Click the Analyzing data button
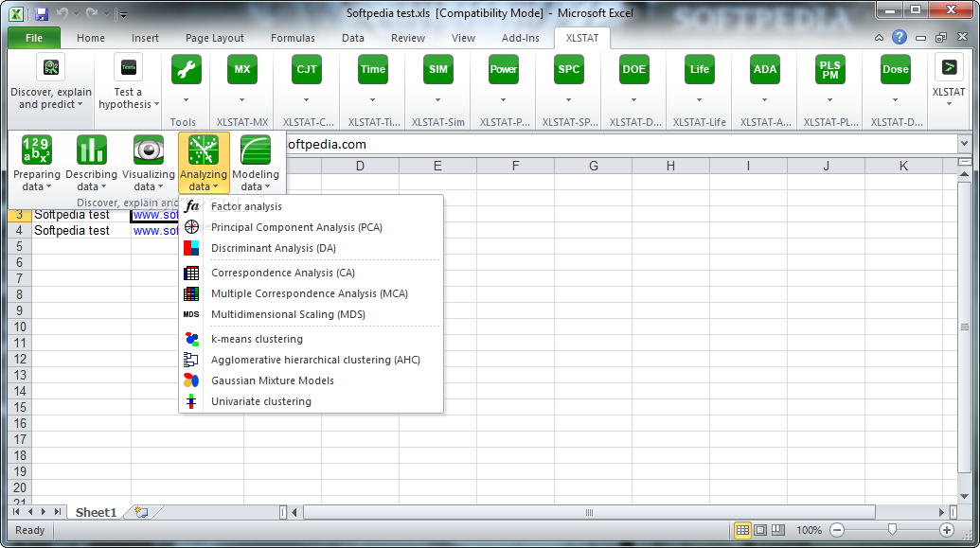 tap(204, 163)
